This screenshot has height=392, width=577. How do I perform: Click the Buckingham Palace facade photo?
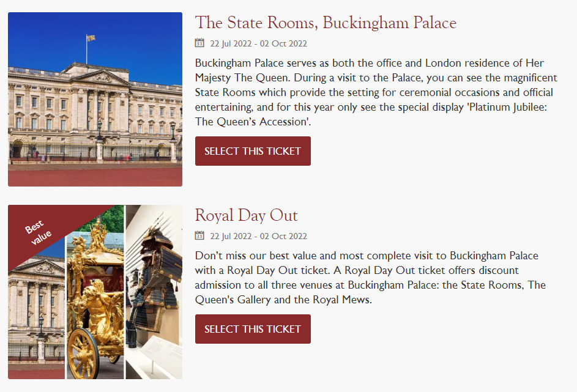pyautogui.click(x=95, y=99)
